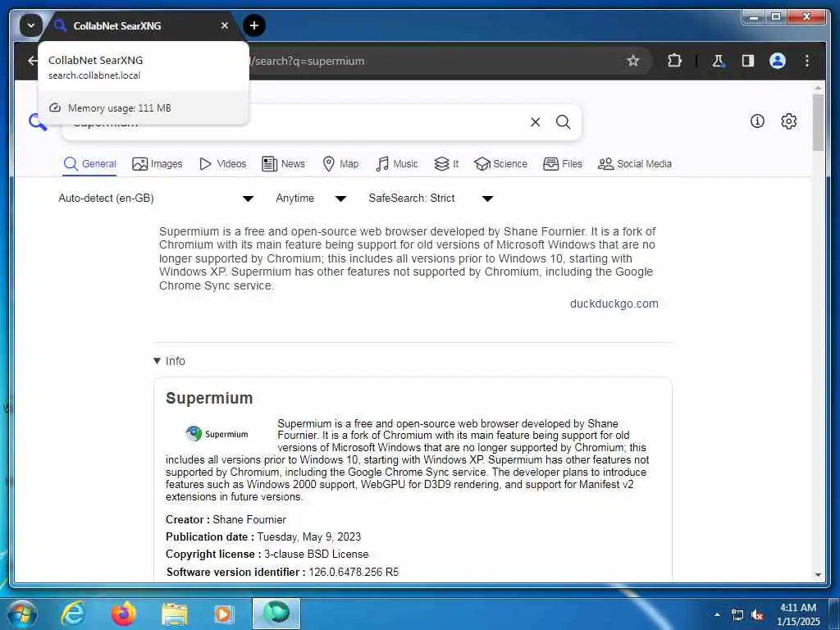This screenshot has width=840, height=630.
Task: Open the Auto-detect (en-GB) language dropdown
Action: click(155, 199)
